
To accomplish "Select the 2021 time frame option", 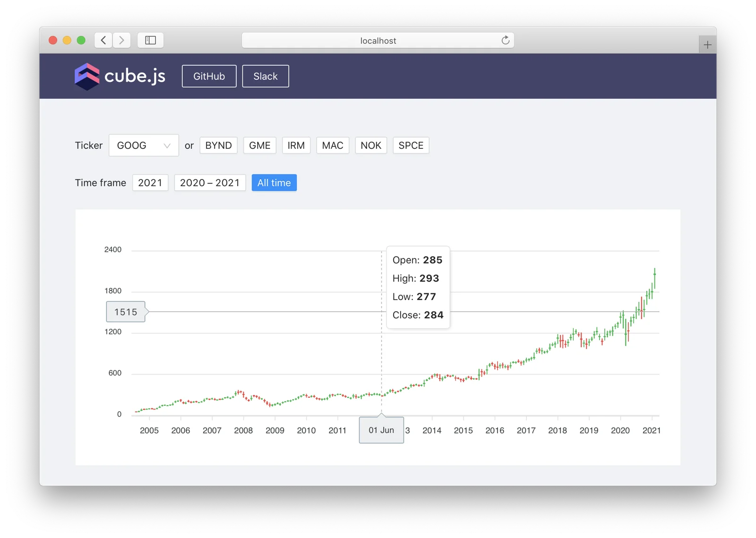I will (150, 183).
